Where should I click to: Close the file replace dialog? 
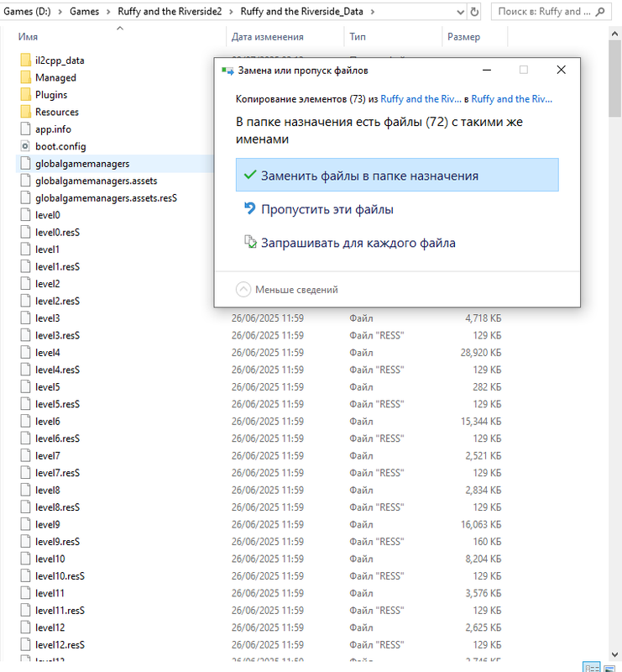[561, 70]
